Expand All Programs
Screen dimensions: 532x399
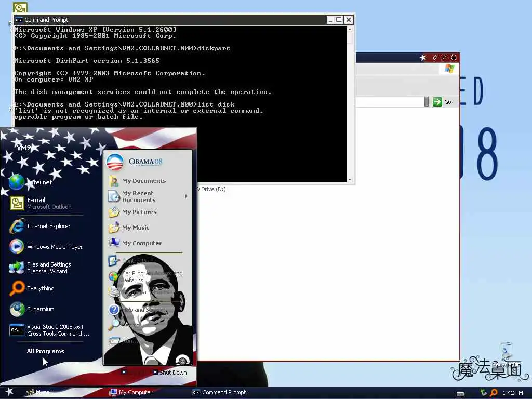coord(46,351)
